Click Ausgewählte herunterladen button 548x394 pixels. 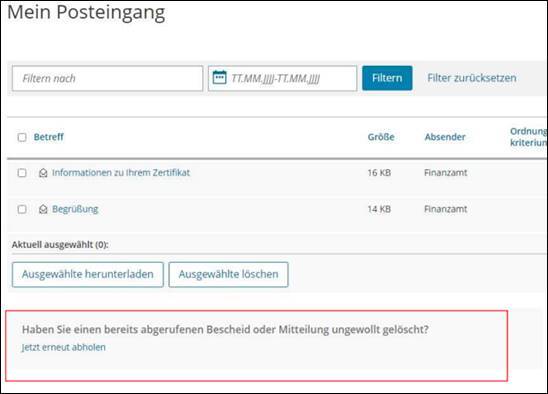pos(88,274)
